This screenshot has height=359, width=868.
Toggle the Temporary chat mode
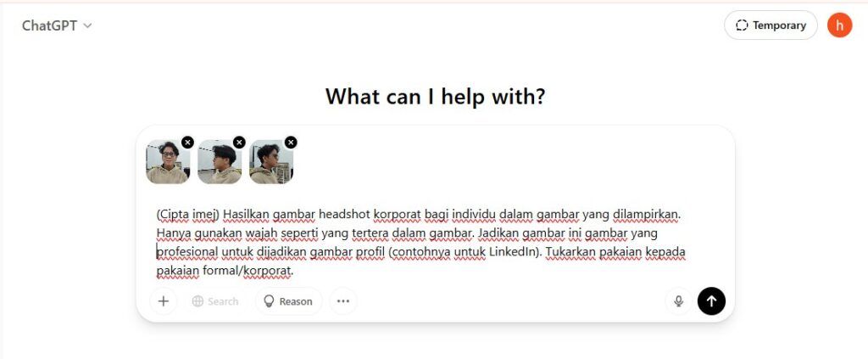point(771,25)
